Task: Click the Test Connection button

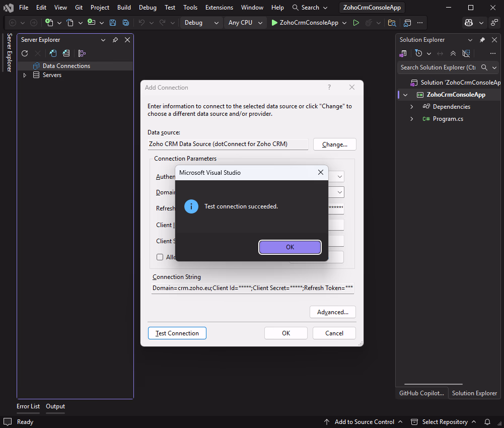Action: pos(177,333)
